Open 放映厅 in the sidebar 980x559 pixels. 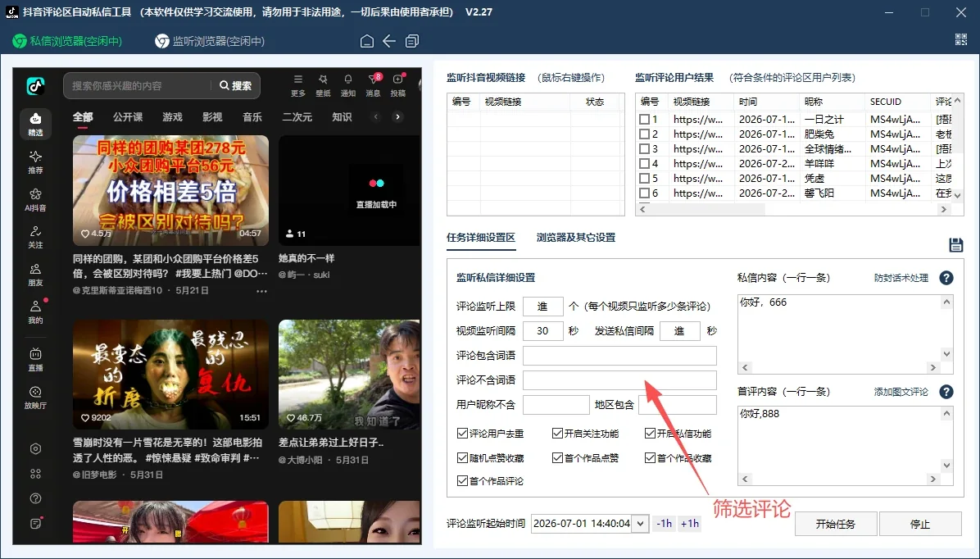[x=35, y=397]
